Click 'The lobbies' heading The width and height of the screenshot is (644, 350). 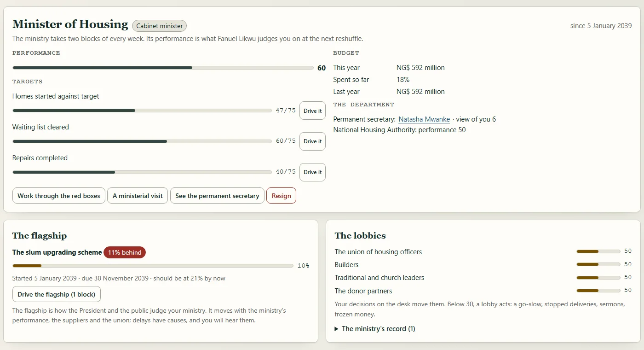click(x=360, y=236)
